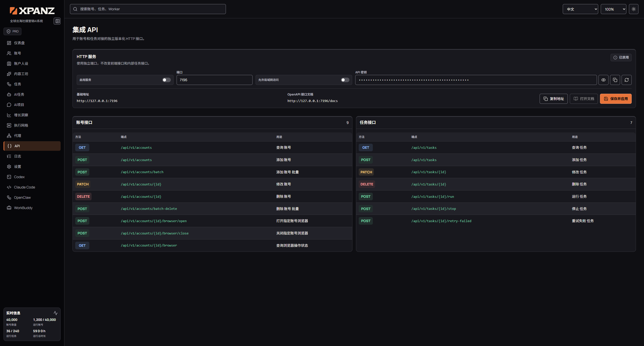
Task: Click the activity pulse icon in 实时信息
Action: pyautogui.click(x=56, y=313)
